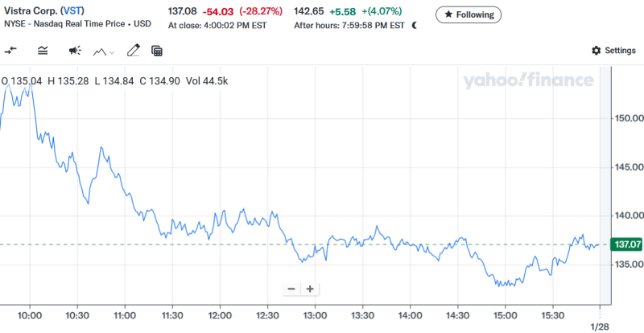Click the calculator table icon
Image resolution: width=644 pixels, height=333 pixels.
[x=157, y=51]
